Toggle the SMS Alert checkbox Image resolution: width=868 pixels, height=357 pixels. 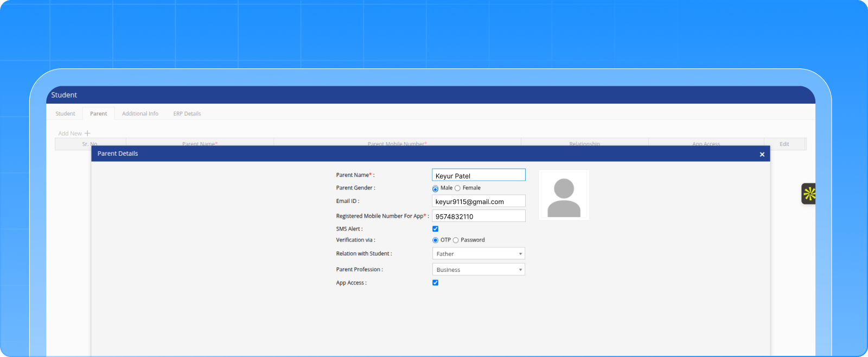coord(435,229)
